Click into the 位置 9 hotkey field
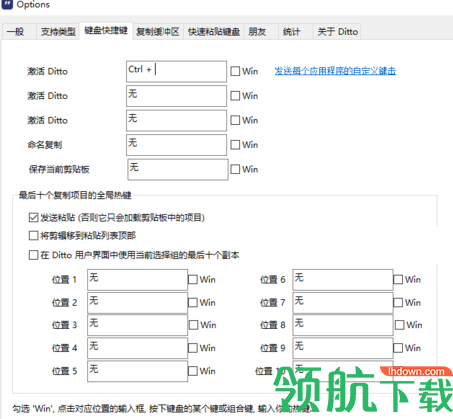This screenshot has width=453, height=419. [x=343, y=348]
